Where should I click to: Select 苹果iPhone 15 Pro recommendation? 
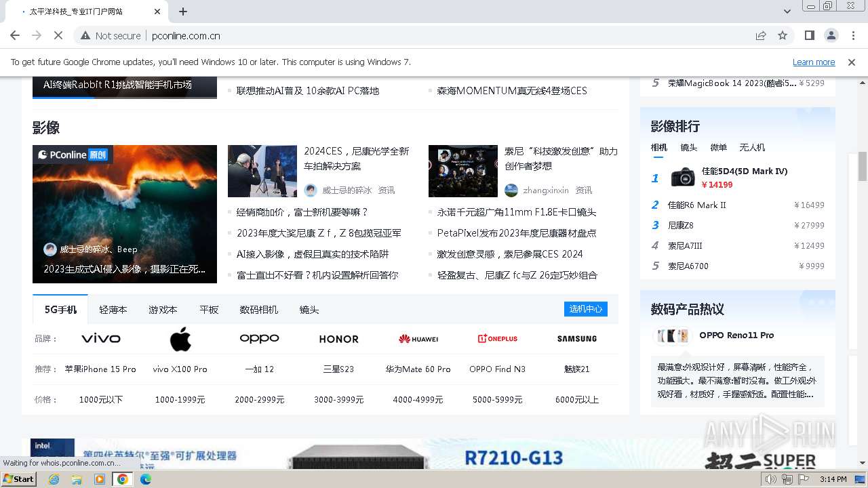100,369
